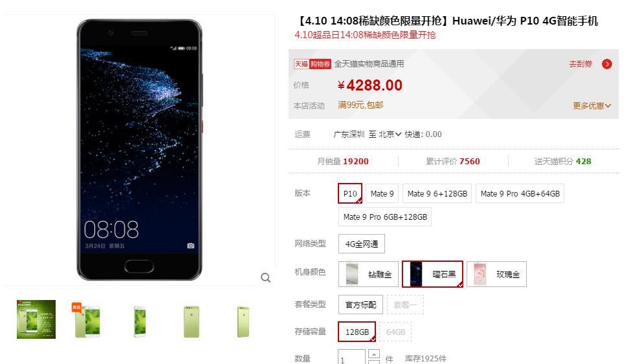Select the 钻雕金 gold color swatch
Screen dimensions: 629x364
(x=369, y=274)
